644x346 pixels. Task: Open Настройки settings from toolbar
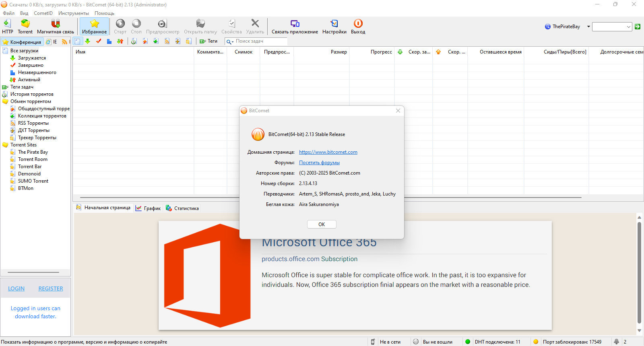pyautogui.click(x=334, y=24)
